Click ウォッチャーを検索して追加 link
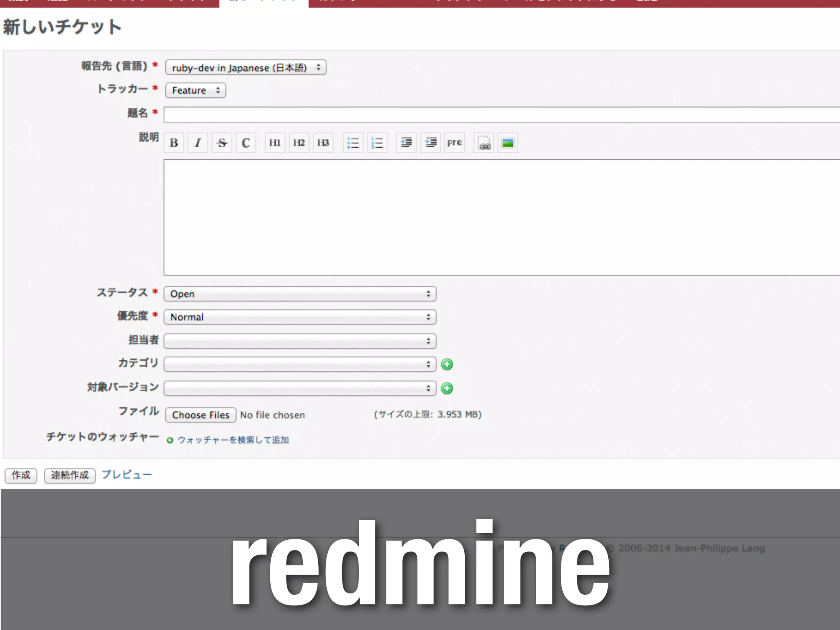Viewport: 840px width, 630px height. point(233,440)
